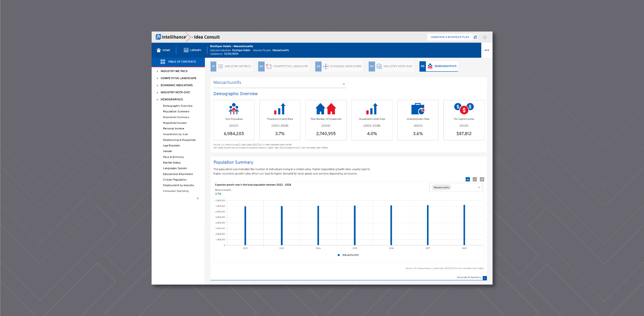Open Household Income sidebar link
This screenshot has width=644, height=316.
(174, 123)
